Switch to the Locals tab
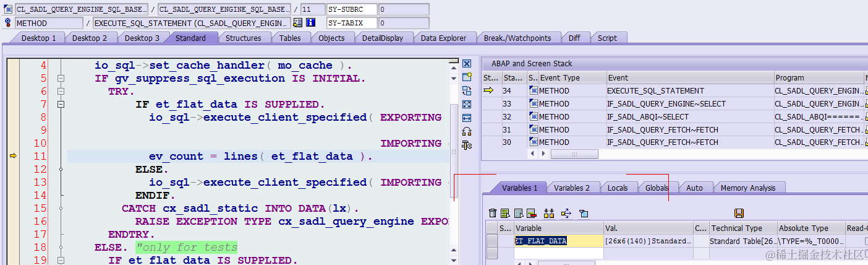868x265 pixels. click(x=618, y=188)
